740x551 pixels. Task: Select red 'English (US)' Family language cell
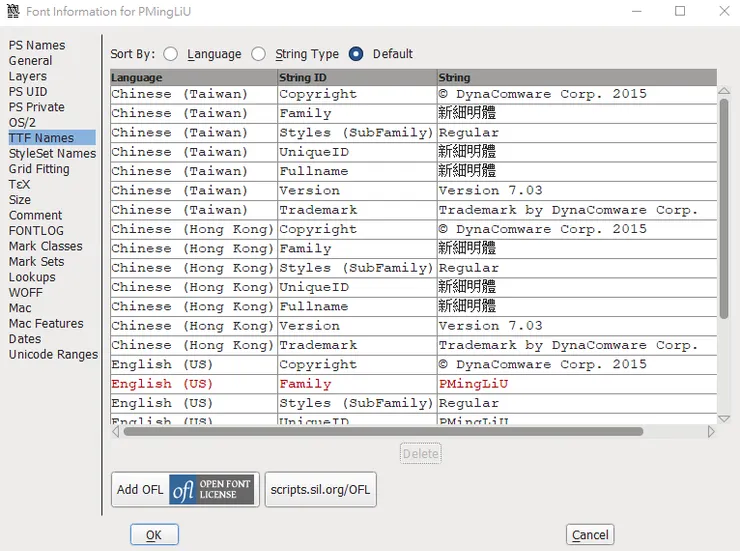click(x=194, y=384)
